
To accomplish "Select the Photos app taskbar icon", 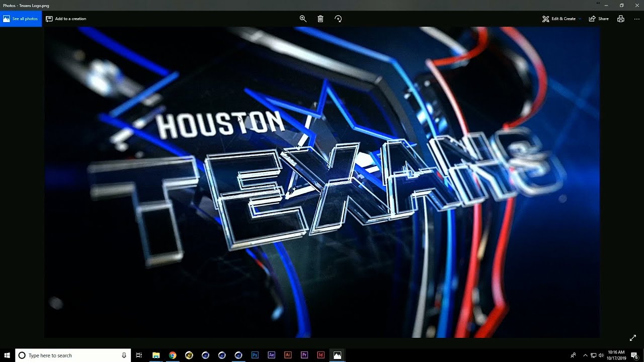I will pos(337,355).
